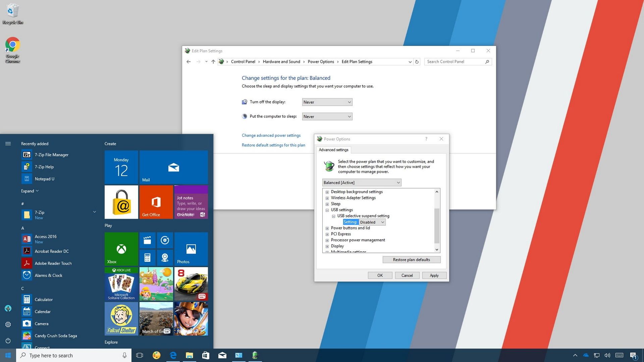The height and width of the screenshot is (362, 644).
Task: Open the Balanced [Active] power plan dropdown
Action: click(362, 182)
